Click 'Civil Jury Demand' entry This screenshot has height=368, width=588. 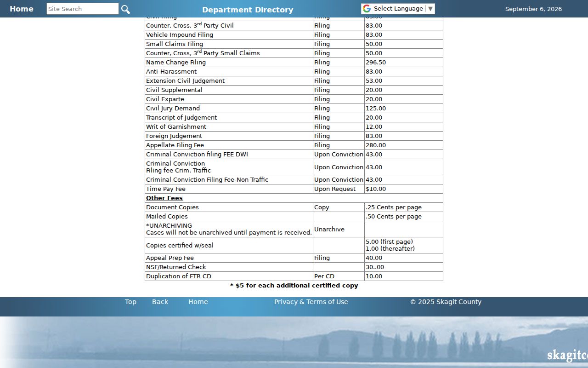pos(173,109)
